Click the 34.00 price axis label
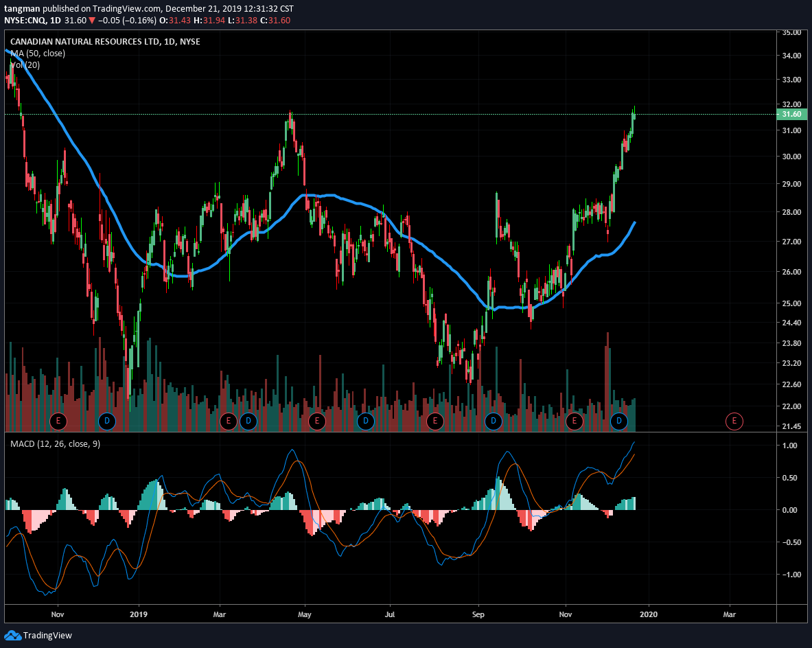The width and height of the screenshot is (812, 648). pyautogui.click(x=792, y=56)
